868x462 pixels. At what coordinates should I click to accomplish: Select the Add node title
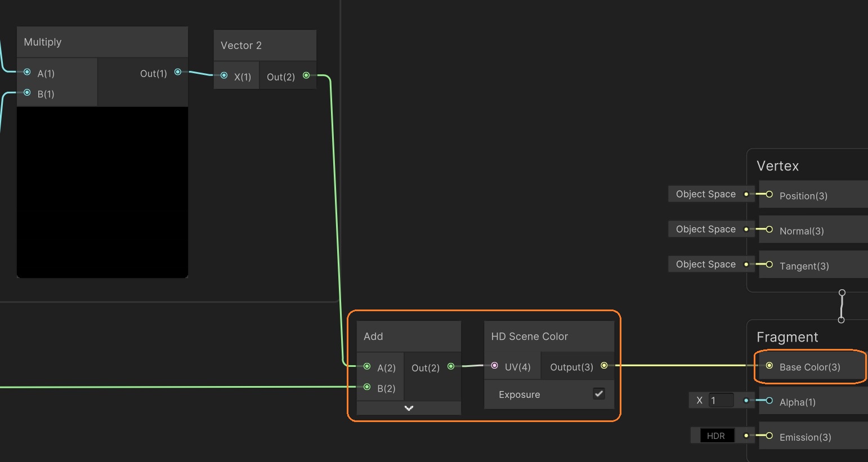coord(373,337)
